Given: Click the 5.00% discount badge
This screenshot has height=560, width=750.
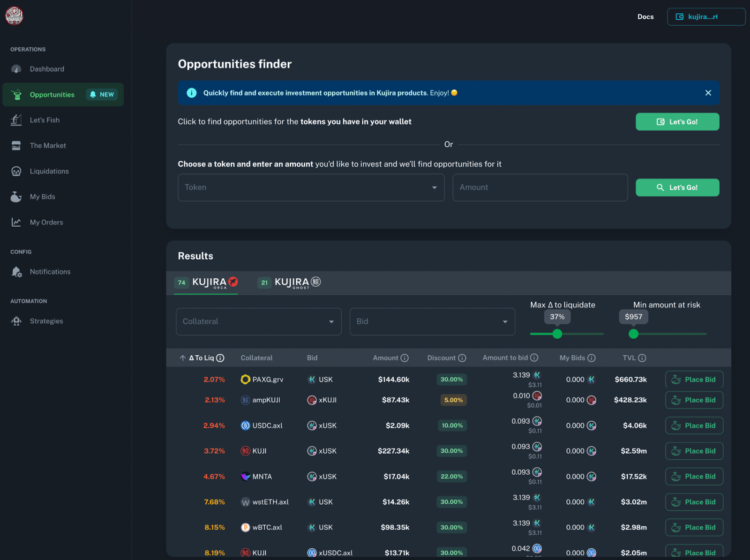Looking at the screenshot, I should [x=453, y=400].
